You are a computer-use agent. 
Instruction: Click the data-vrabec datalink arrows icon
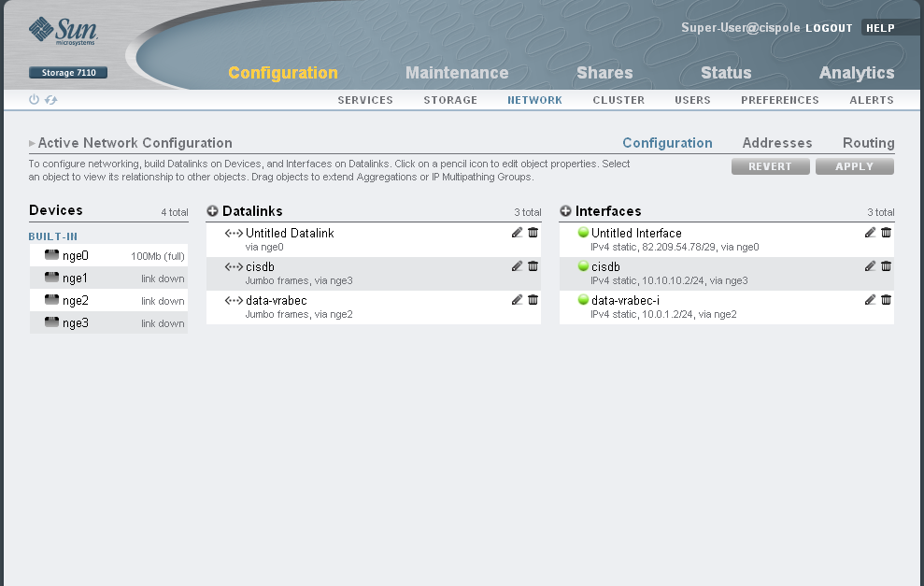(x=234, y=301)
